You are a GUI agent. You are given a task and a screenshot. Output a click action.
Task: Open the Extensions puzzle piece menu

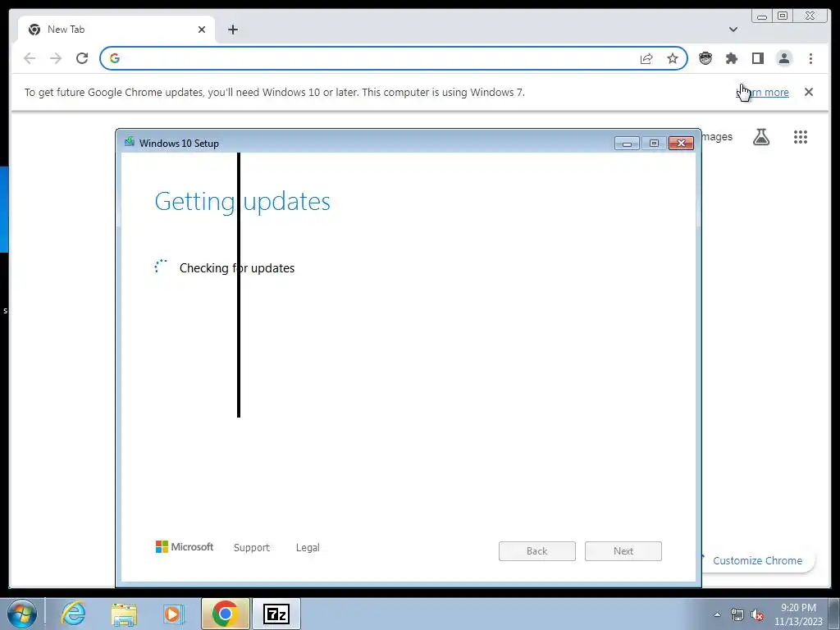tap(731, 58)
